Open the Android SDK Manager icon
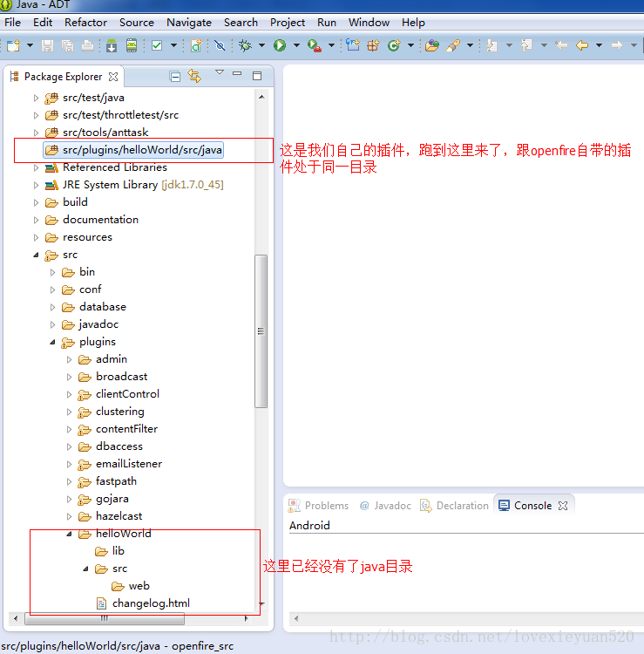The height and width of the screenshot is (654, 644). pos(112,45)
